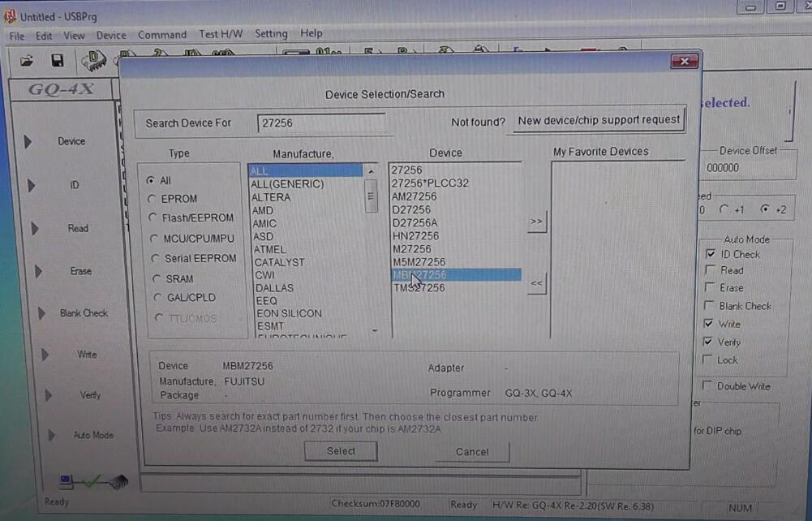The width and height of the screenshot is (812, 521).
Task: Click the Search Device For input field
Action: [321, 123]
